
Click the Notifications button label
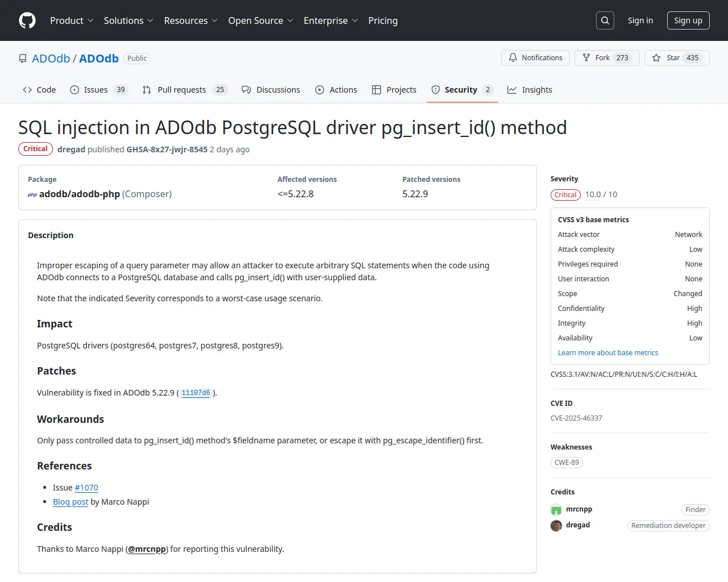point(542,58)
